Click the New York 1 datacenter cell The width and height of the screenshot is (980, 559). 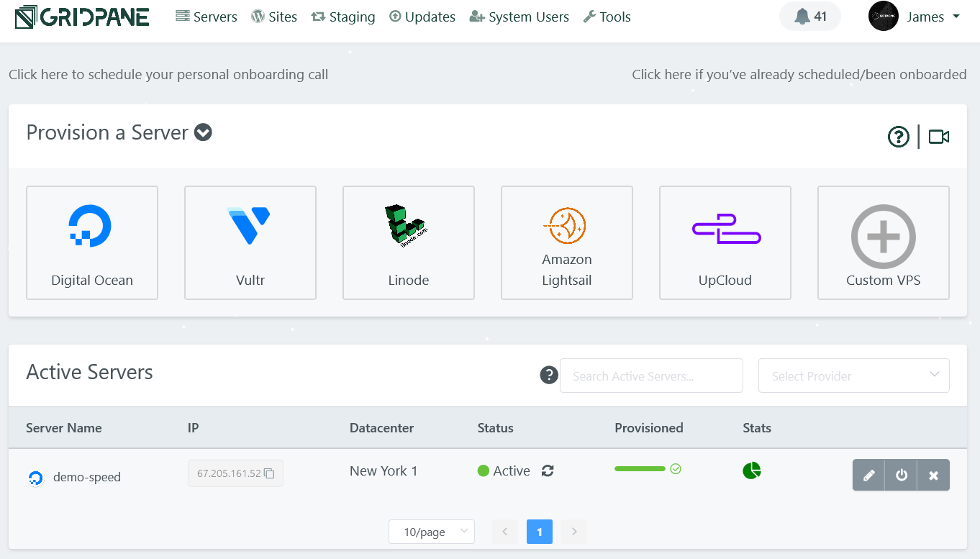click(384, 471)
